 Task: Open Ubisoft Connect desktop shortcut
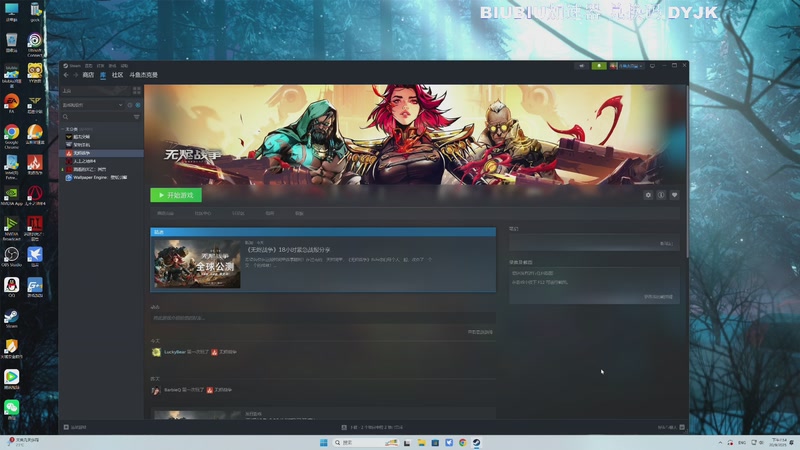35,44
